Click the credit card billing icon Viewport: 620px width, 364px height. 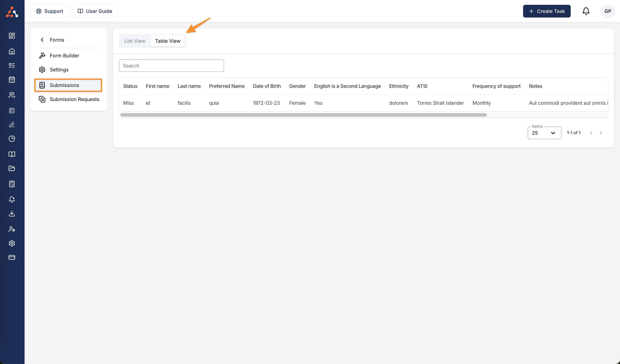12,257
